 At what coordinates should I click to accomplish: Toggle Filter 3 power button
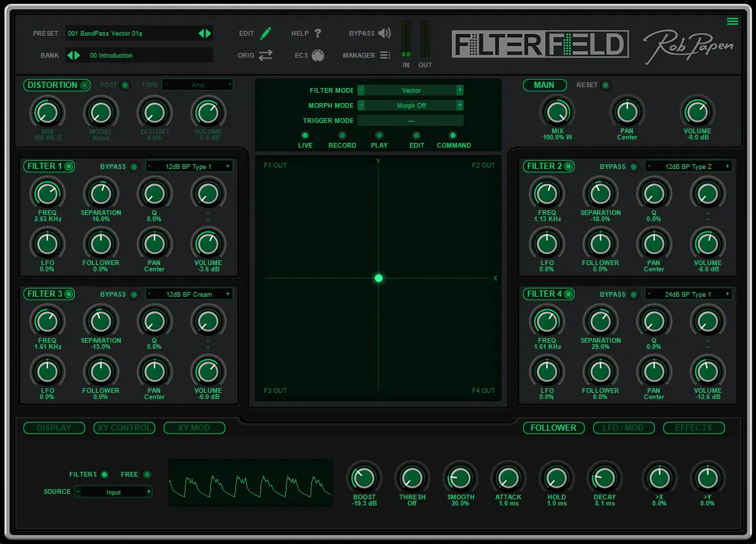click(x=69, y=294)
